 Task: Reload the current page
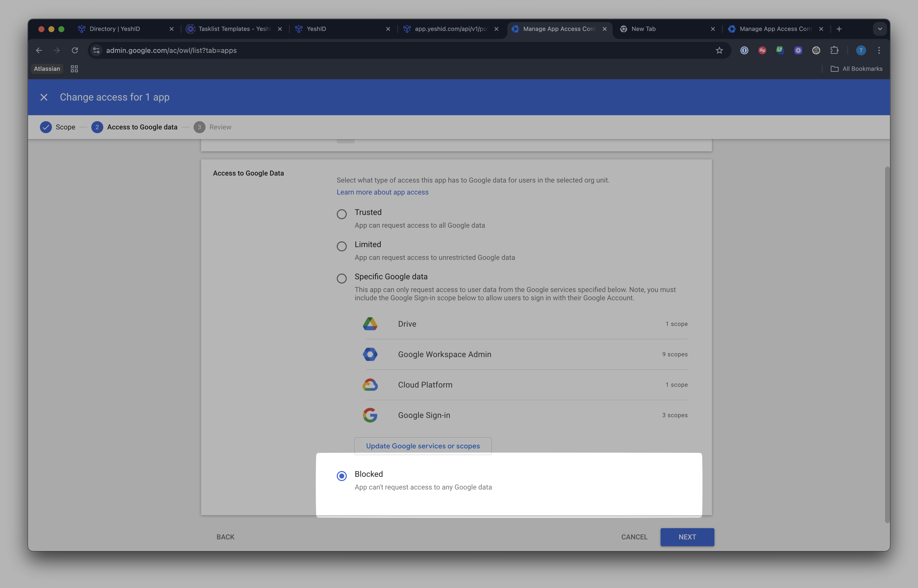point(75,50)
